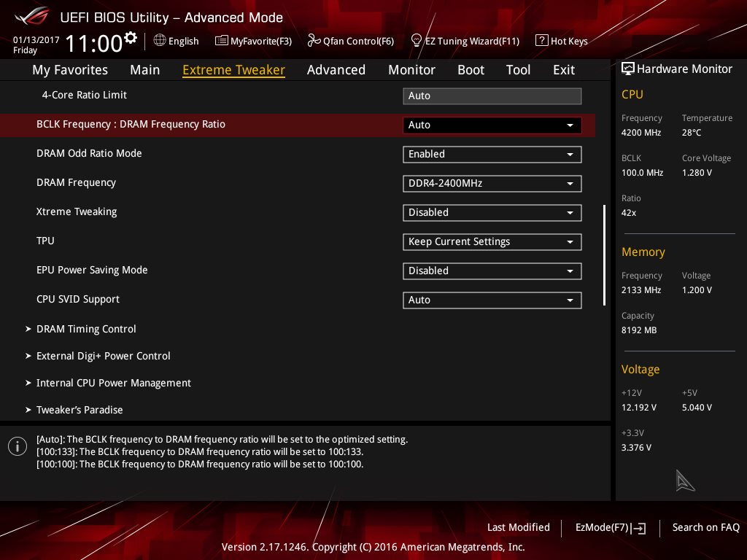
Task: Open the TPU dropdown
Action: tap(492, 242)
